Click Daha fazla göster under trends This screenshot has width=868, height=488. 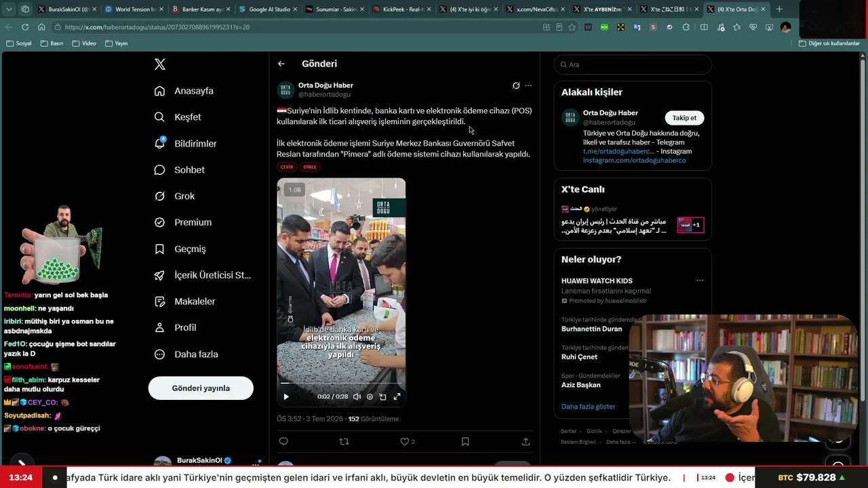coord(589,407)
